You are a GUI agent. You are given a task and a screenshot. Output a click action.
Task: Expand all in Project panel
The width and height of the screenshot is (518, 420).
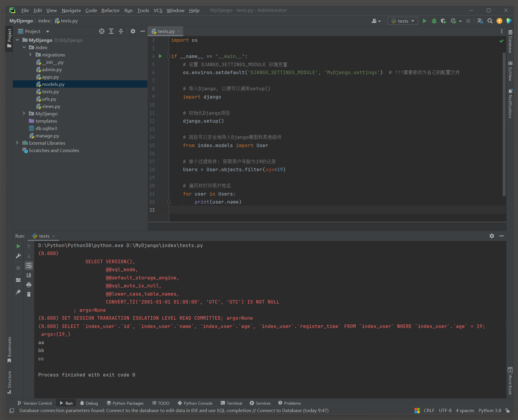(111, 31)
